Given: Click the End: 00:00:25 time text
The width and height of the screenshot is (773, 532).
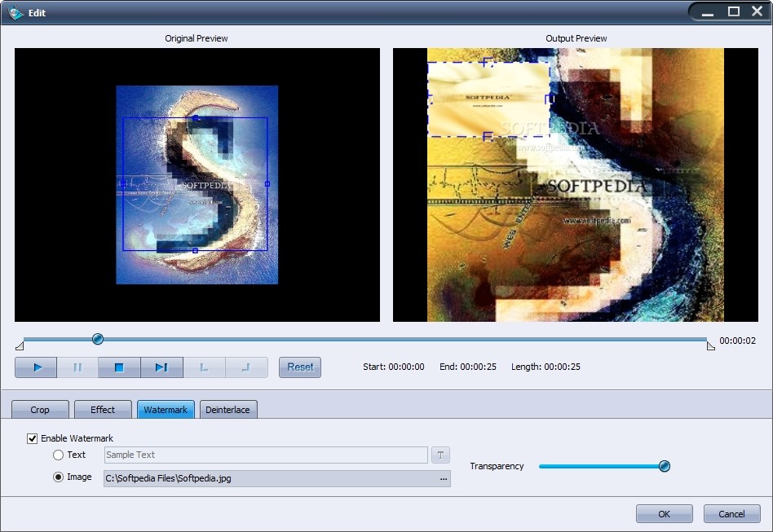Looking at the screenshot, I should (x=468, y=367).
